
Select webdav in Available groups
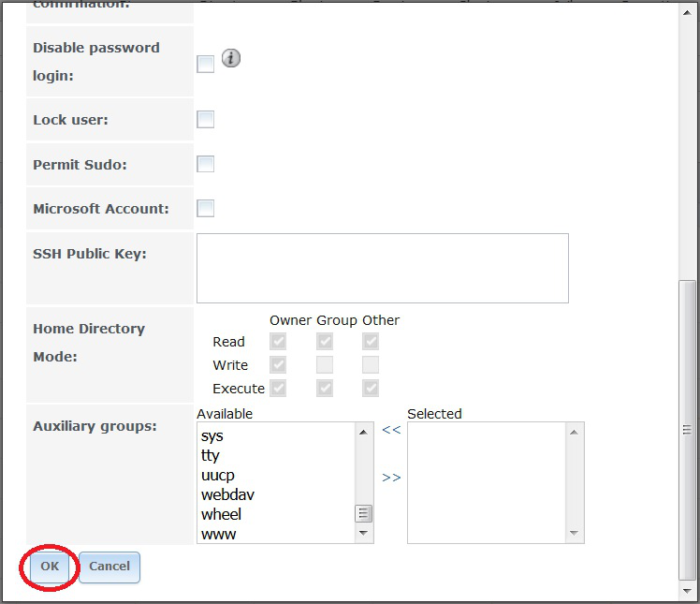[x=227, y=494]
